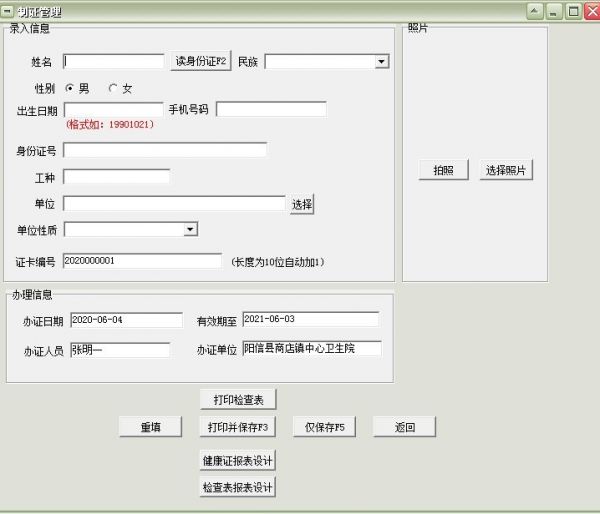This screenshot has height=514, width=600.
Task: Click the 办证日期 field 2020-06-04
Action: point(127,320)
